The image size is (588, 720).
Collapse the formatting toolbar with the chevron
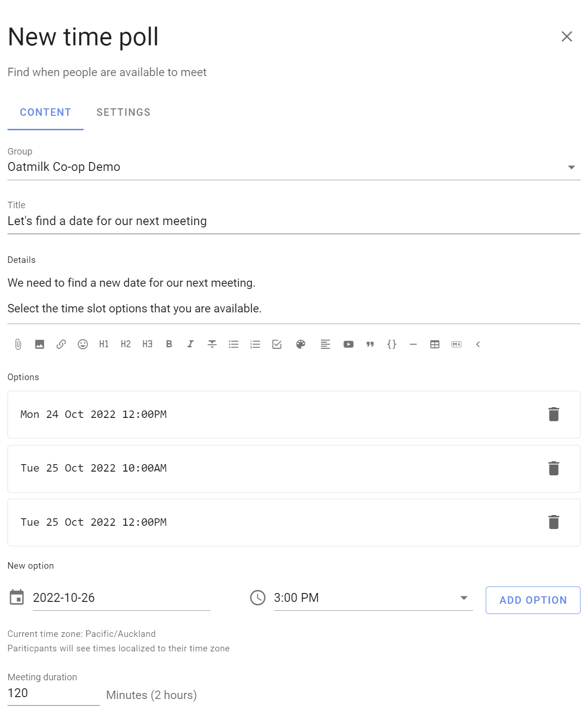click(x=478, y=344)
